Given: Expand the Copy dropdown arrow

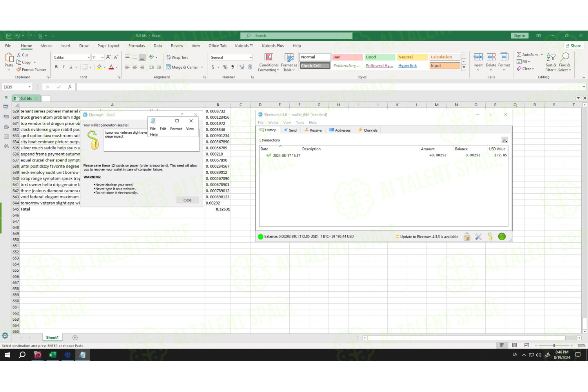Looking at the screenshot, I should pos(34,62).
